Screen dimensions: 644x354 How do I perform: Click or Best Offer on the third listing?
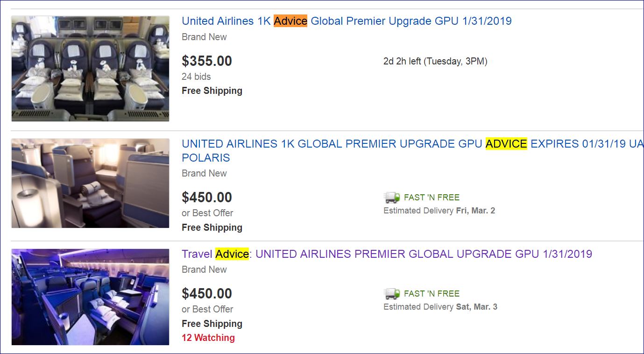click(207, 309)
